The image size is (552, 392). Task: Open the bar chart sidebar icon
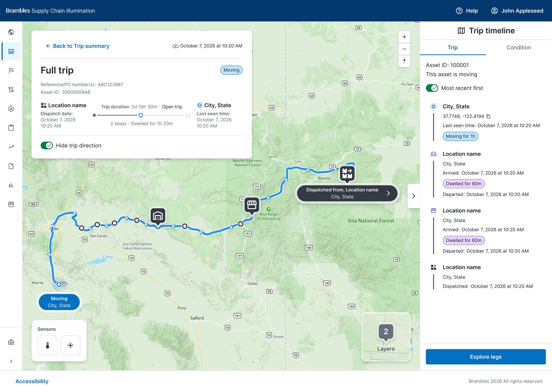(11, 185)
